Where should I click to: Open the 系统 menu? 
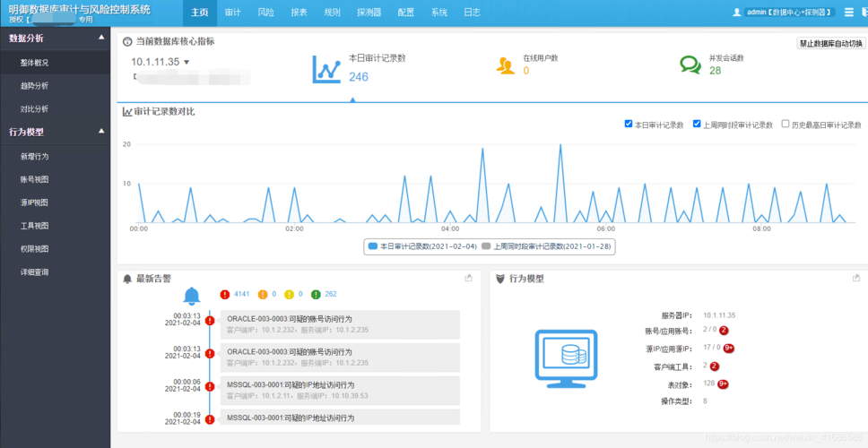point(439,13)
